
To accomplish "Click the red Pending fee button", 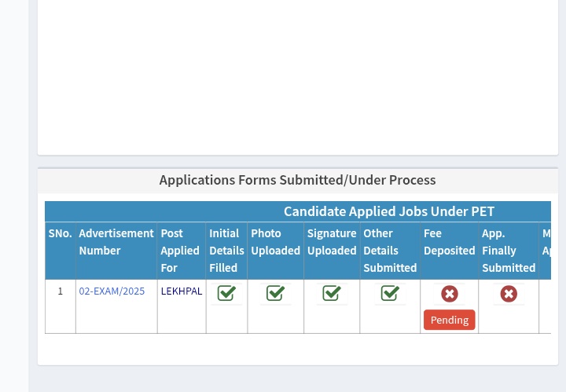I will pos(450,320).
